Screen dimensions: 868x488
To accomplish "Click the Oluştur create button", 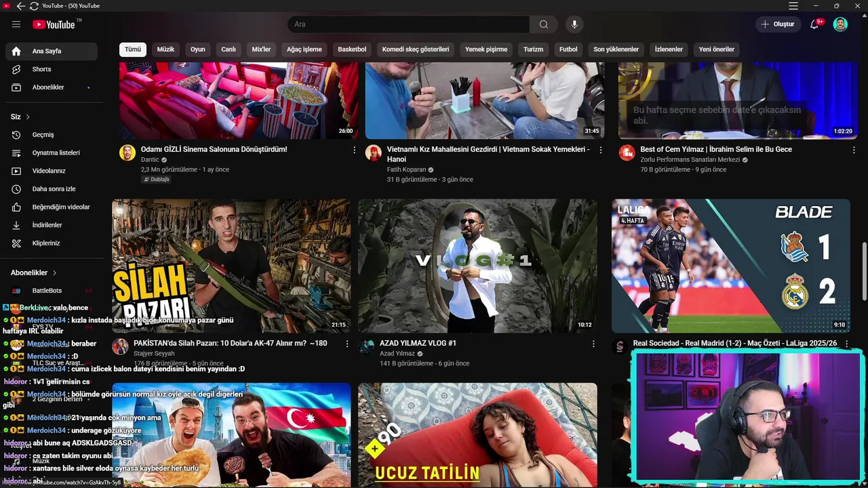I will tap(778, 24).
